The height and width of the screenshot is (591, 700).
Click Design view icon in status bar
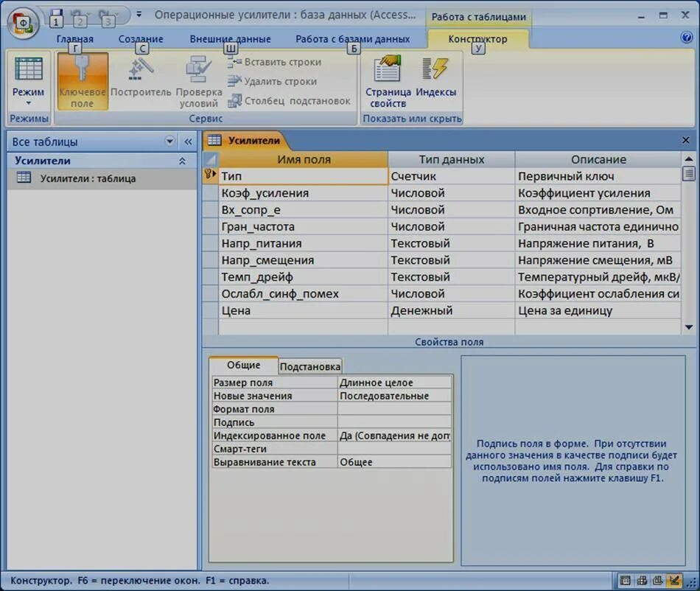(674, 580)
